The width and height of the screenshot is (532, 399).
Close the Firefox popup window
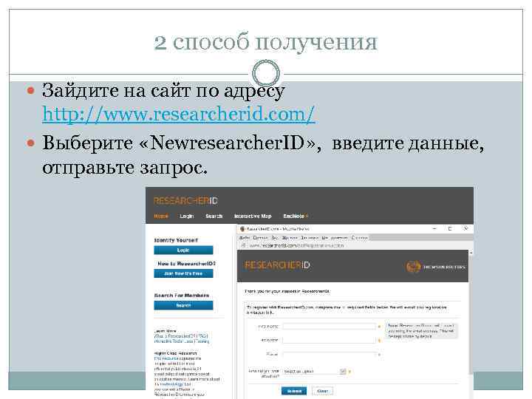[x=465, y=228]
